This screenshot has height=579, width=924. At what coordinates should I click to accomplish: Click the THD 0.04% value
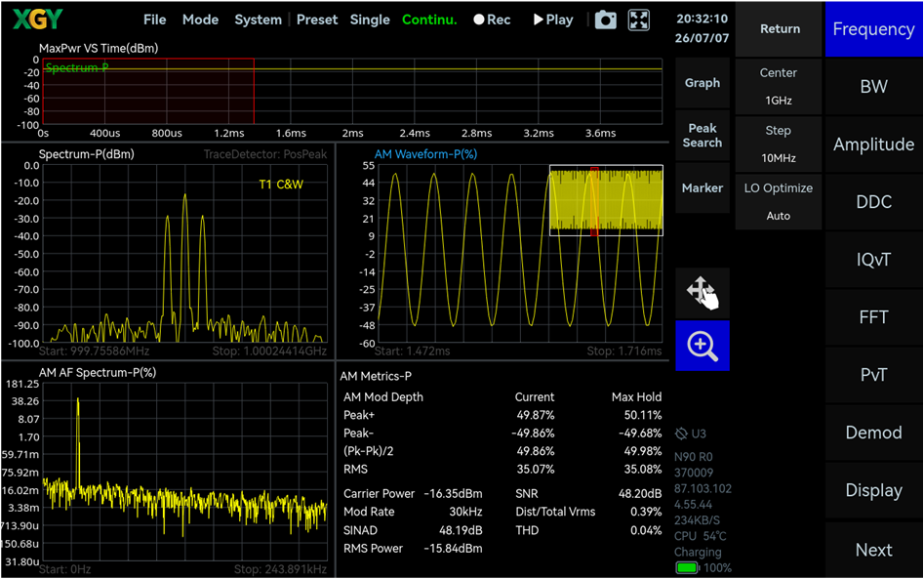pos(646,530)
